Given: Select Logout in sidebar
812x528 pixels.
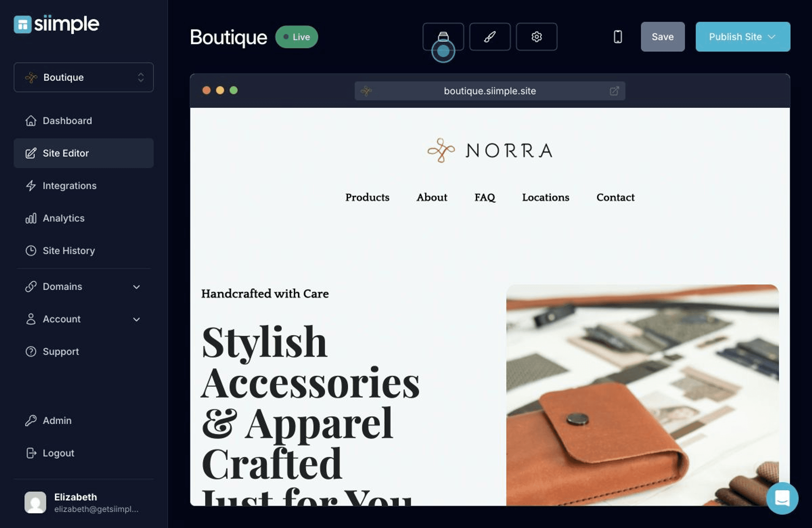Looking at the screenshot, I should click(84, 453).
